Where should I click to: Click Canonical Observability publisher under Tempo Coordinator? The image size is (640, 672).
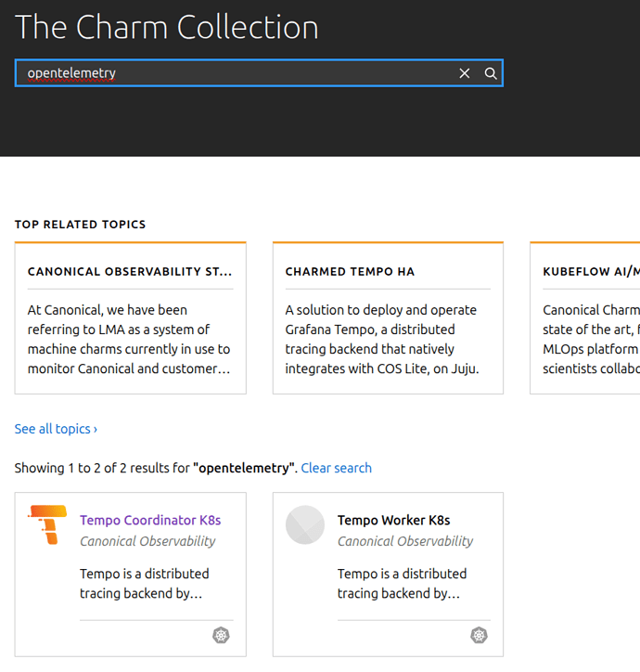pos(147,541)
